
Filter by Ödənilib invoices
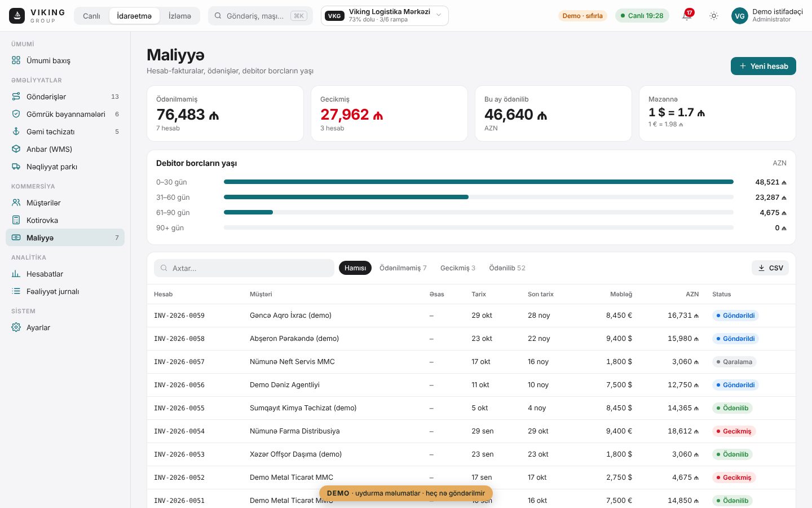click(507, 268)
